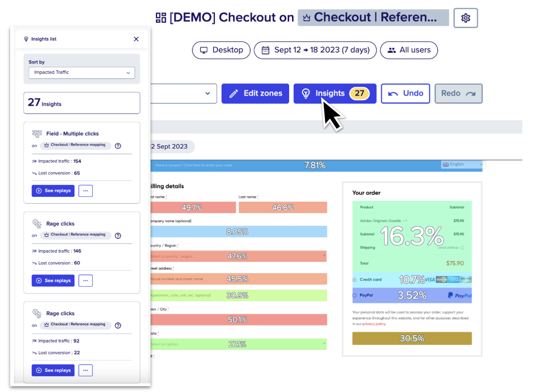534x392 pixels.
Task: Click the Edit zones button
Action: (x=255, y=93)
